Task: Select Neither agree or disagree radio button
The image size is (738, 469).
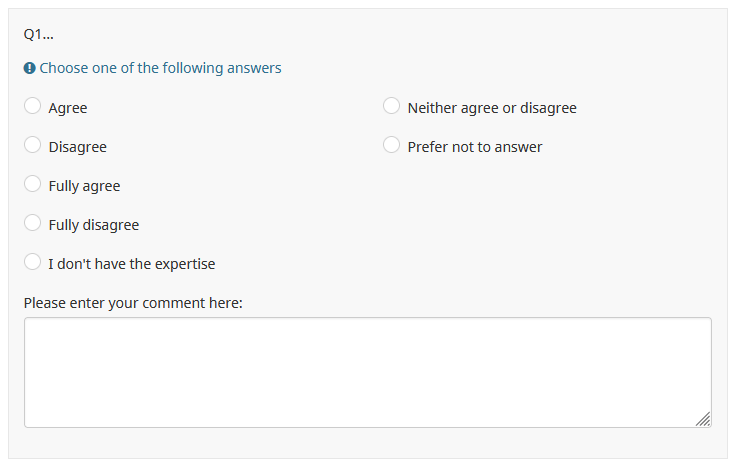Action: [x=392, y=106]
